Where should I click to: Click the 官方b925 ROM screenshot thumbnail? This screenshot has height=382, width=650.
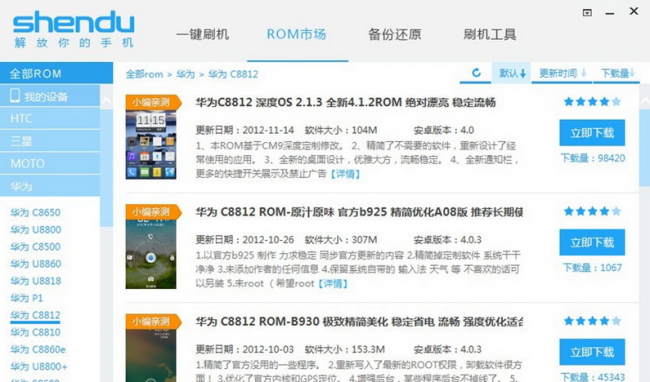(x=151, y=254)
